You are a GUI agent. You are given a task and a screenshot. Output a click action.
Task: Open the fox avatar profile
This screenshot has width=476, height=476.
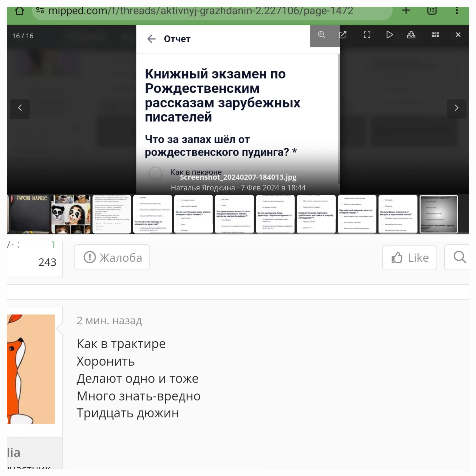click(x=31, y=369)
